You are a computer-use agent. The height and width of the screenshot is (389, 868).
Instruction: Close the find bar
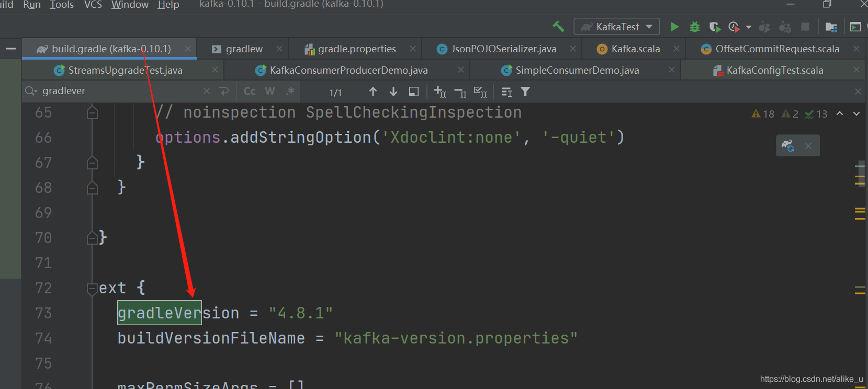tap(858, 91)
